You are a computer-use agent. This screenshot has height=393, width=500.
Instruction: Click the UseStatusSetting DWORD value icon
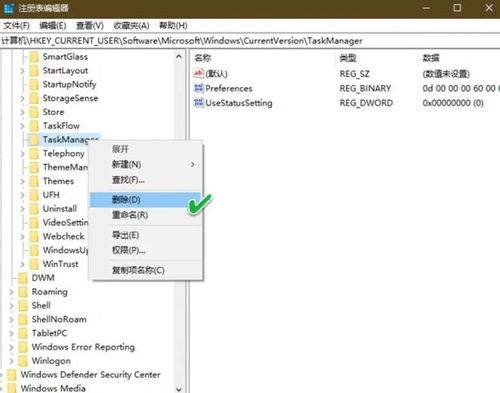[198, 103]
